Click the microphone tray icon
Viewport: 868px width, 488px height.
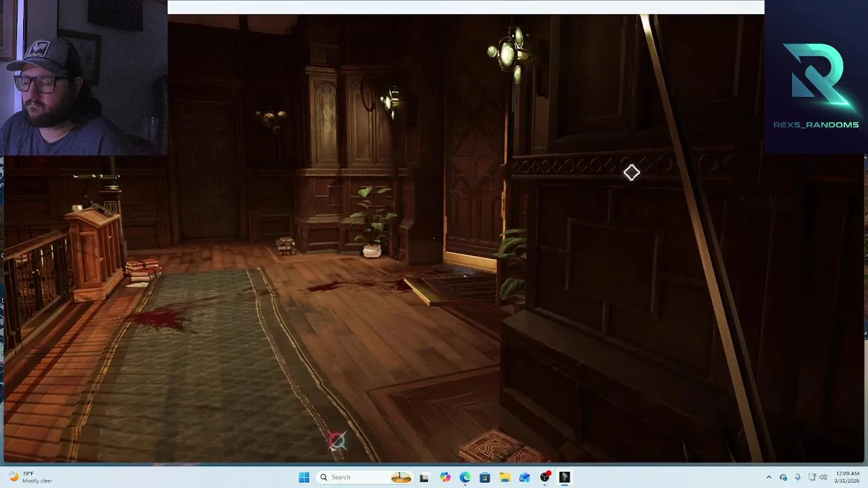(x=797, y=477)
